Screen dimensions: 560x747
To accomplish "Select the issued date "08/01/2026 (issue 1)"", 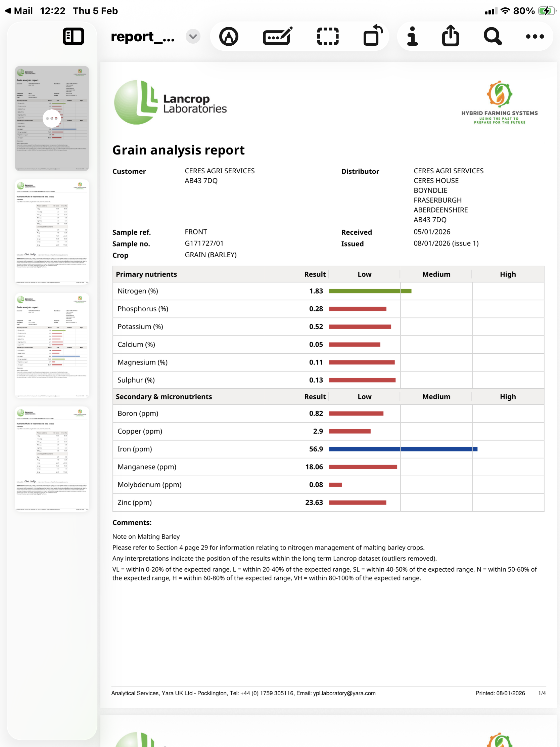I will 446,244.
